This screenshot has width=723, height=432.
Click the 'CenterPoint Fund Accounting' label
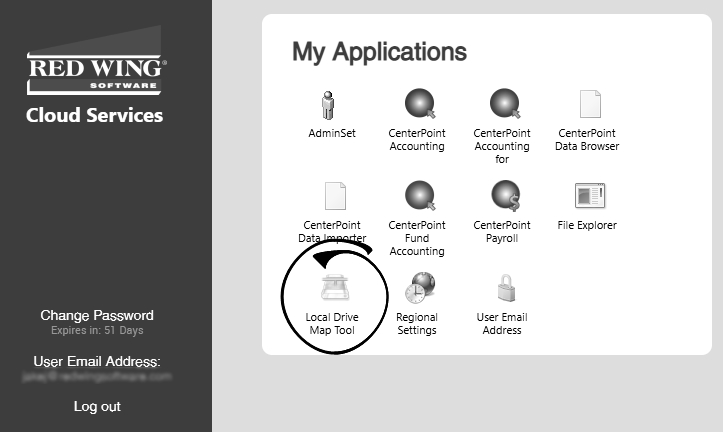417,238
